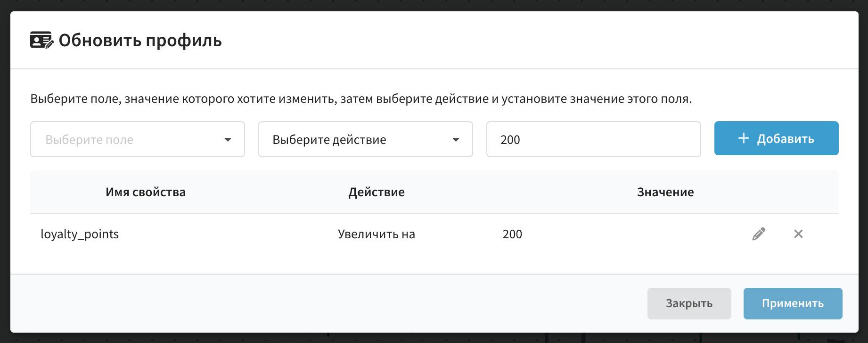Click the instruction text starting with Выберите поле, значение
The width and height of the screenshot is (868, 343).
[361, 99]
